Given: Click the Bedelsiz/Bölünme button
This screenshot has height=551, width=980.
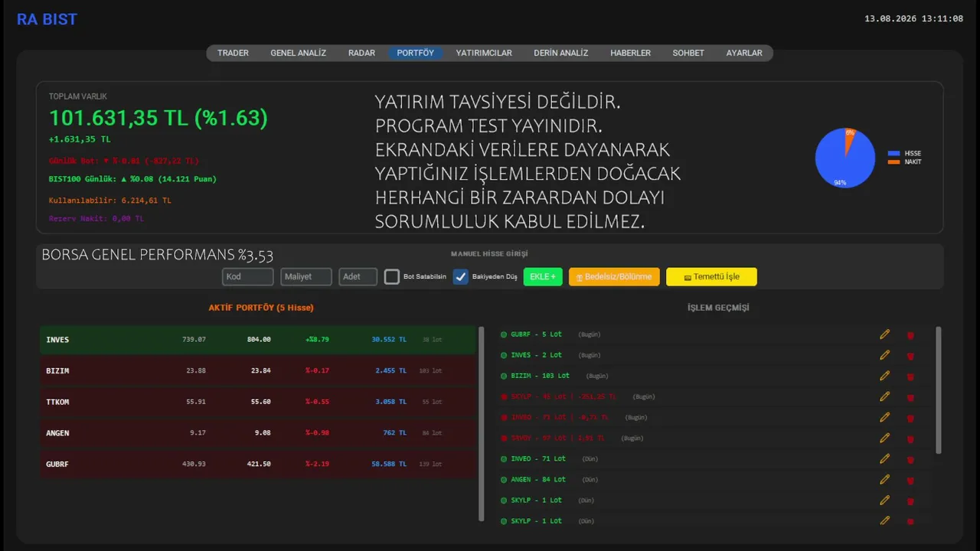Looking at the screenshot, I should tap(614, 276).
